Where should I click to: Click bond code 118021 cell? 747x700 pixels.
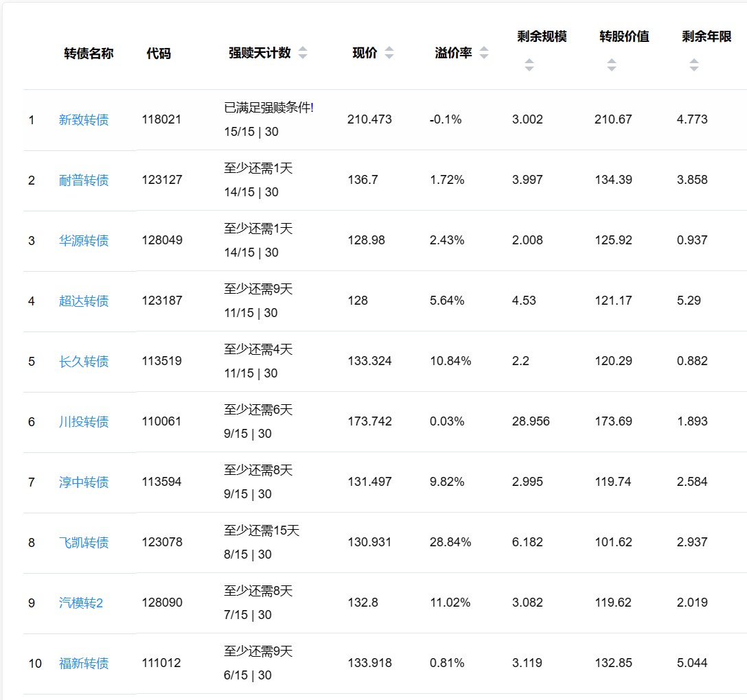pyautogui.click(x=161, y=119)
